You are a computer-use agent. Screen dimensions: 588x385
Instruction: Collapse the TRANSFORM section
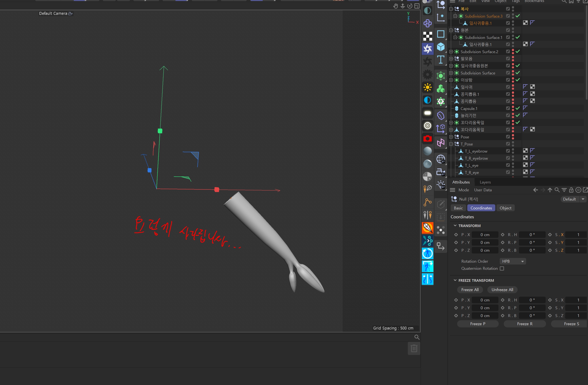(455, 226)
